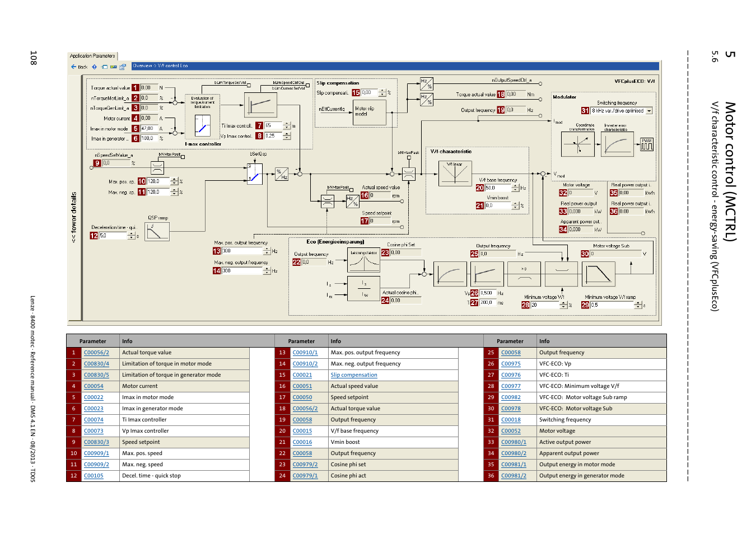The height and width of the screenshot is (534, 756).
Task: Click Imax in generator mode input field
Action: (148, 138)
